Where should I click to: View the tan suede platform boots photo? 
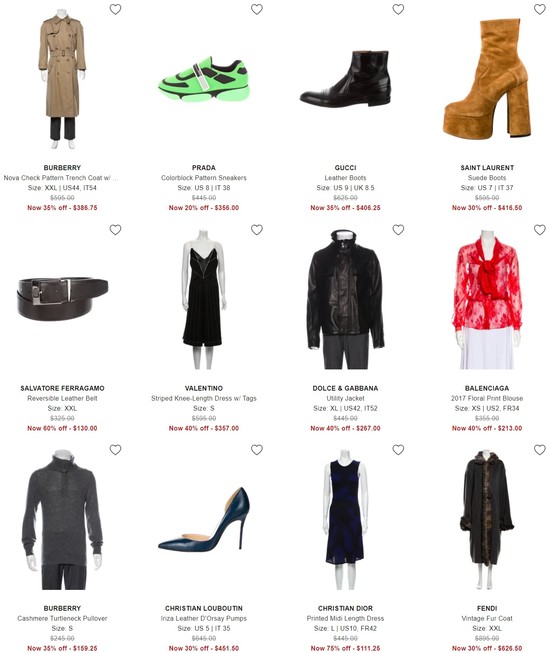click(x=487, y=78)
